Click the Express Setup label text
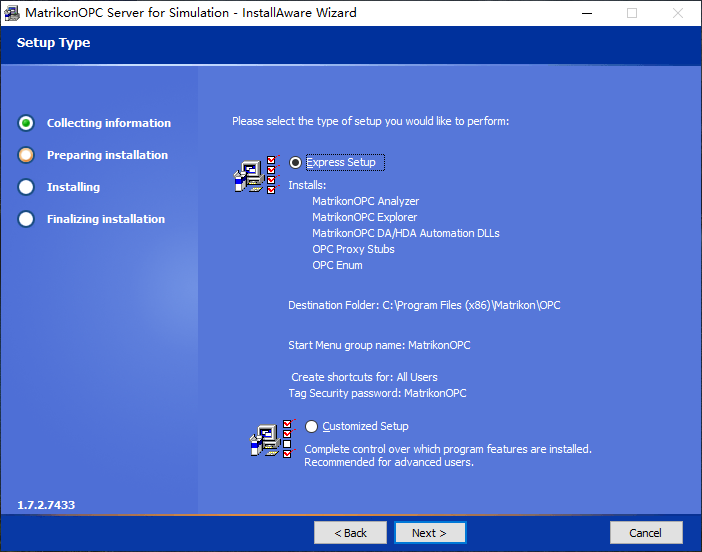Viewport: 702px width, 552px height. tap(341, 162)
